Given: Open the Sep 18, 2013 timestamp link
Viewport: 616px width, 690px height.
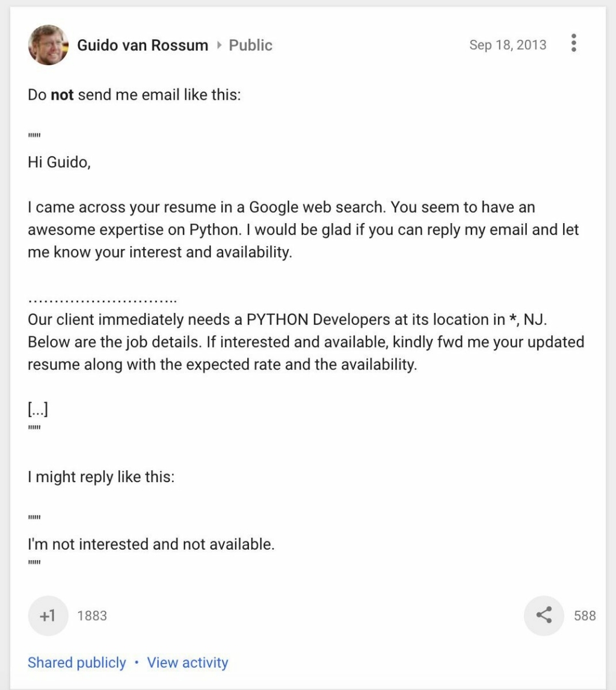Looking at the screenshot, I should (x=508, y=45).
